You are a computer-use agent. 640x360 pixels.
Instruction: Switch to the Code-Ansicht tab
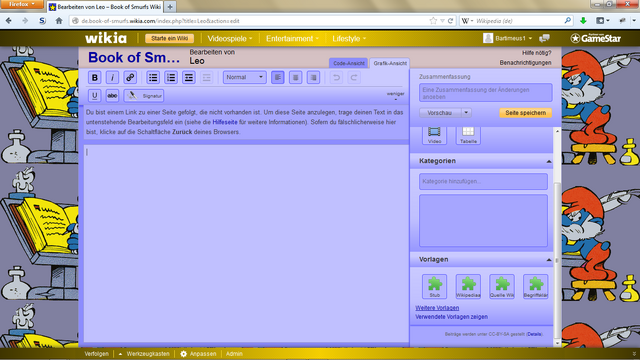349,63
